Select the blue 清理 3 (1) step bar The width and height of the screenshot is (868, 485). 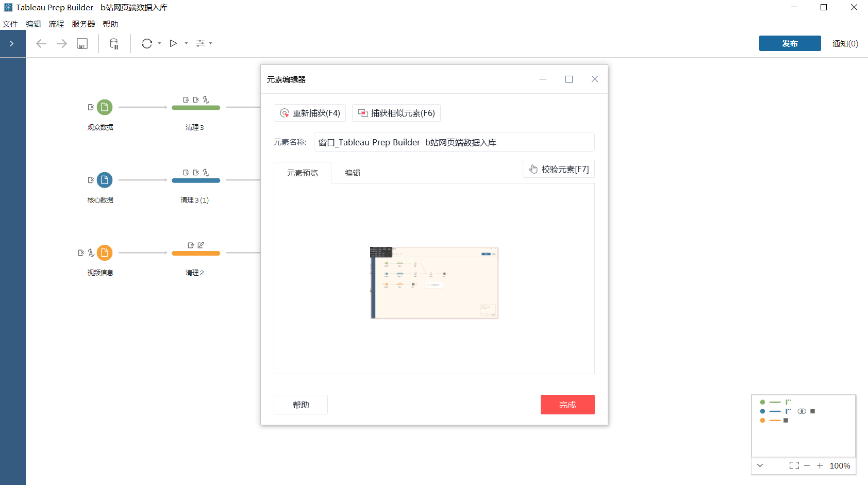196,180
